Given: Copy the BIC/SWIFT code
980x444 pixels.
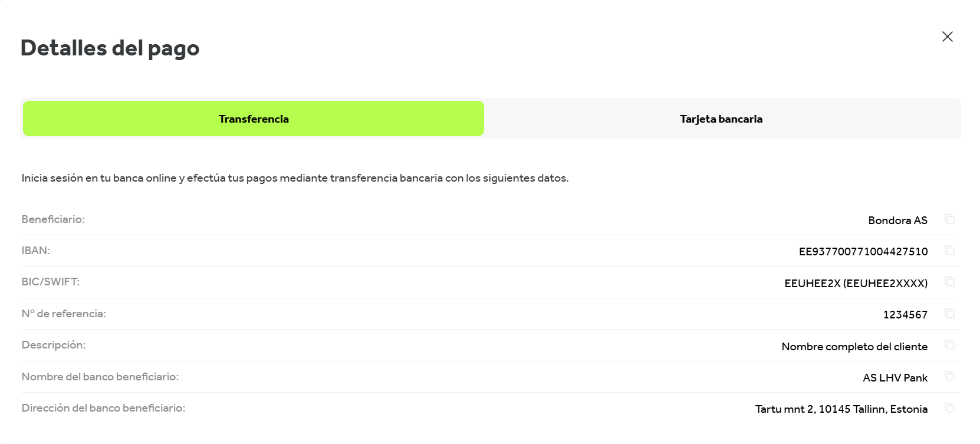Looking at the screenshot, I should point(949,282).
